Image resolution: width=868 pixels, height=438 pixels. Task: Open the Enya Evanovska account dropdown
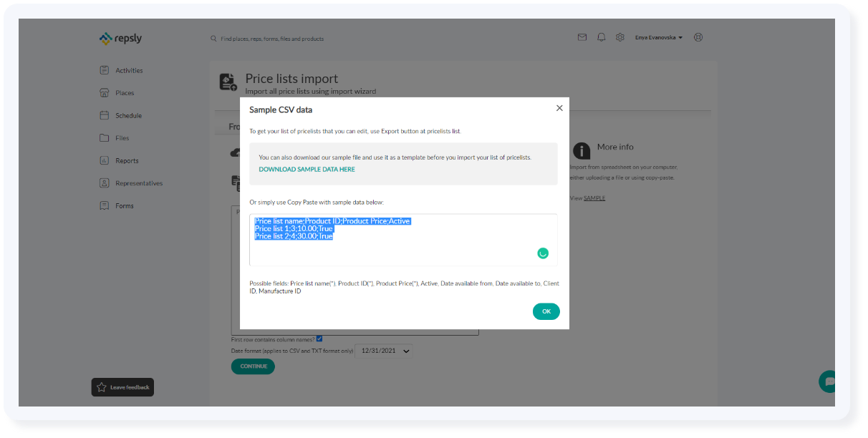[x=658, y=37]
